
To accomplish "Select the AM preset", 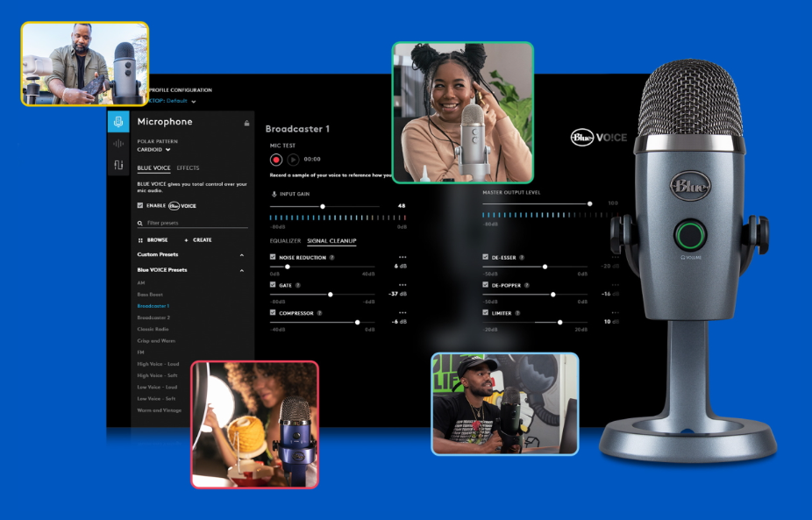I will point(141,283).
